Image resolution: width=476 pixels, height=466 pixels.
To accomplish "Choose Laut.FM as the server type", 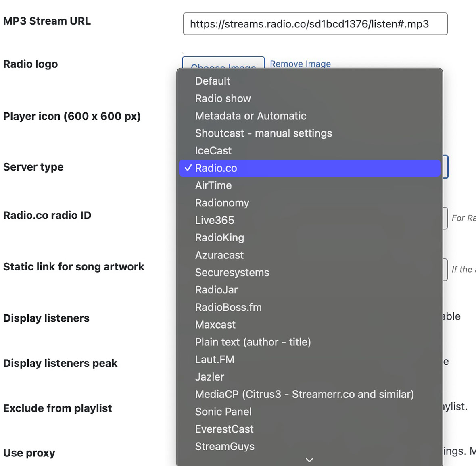I will 215,359.
